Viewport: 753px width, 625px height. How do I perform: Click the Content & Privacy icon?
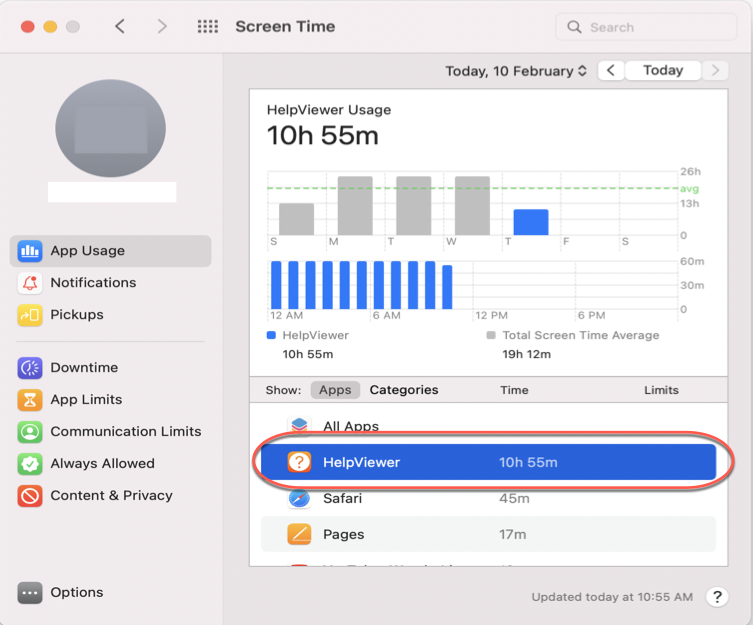[30, 496]
